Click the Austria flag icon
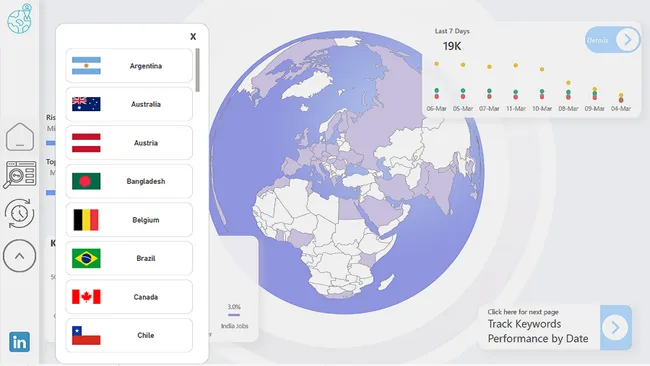Image resolution: width=650 pixels, height=366 pixels. click(86, 143)
